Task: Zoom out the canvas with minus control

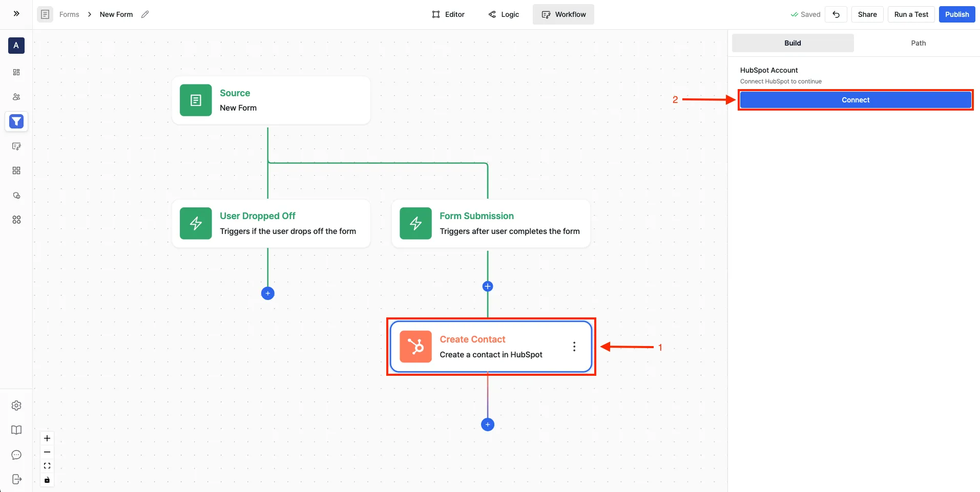Action: 47,452
